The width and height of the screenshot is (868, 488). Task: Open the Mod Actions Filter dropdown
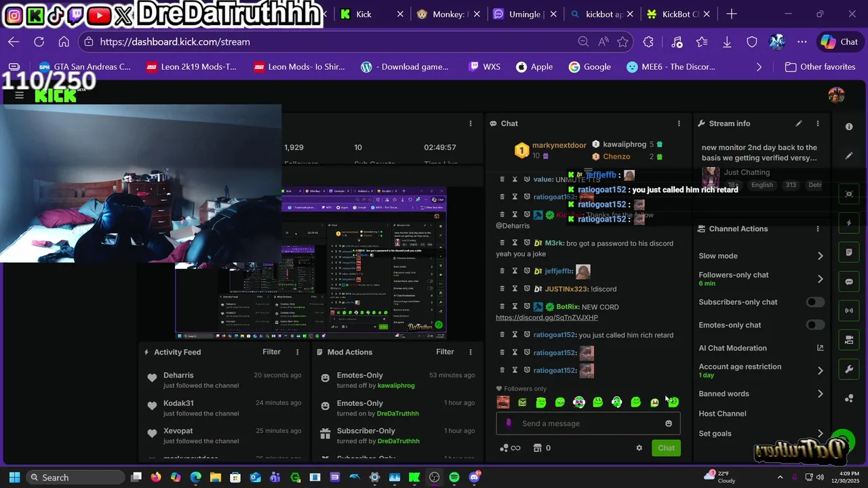point(445,352)
